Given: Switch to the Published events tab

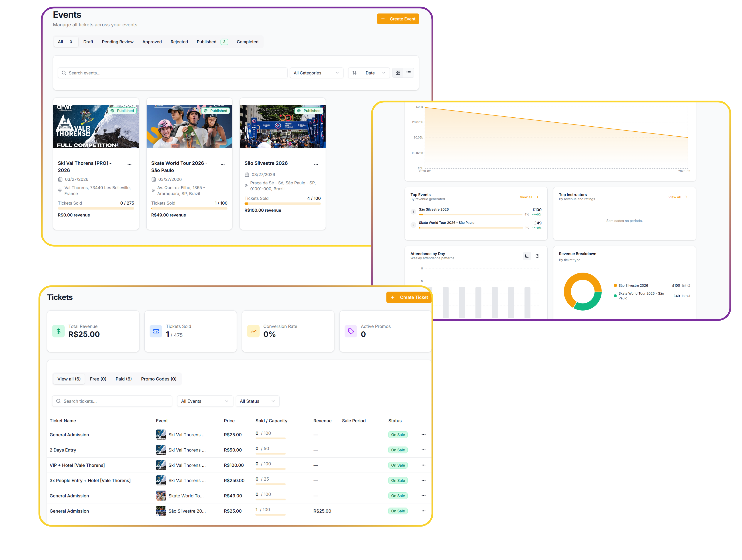Looking at the screenshot, I should tap(206, 42).
